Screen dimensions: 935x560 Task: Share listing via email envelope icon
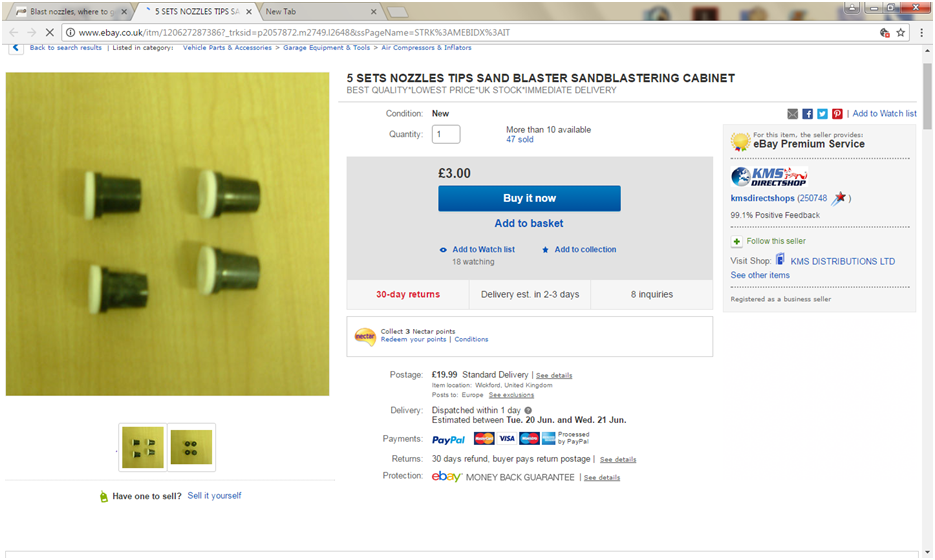click(x=792, y=114)
